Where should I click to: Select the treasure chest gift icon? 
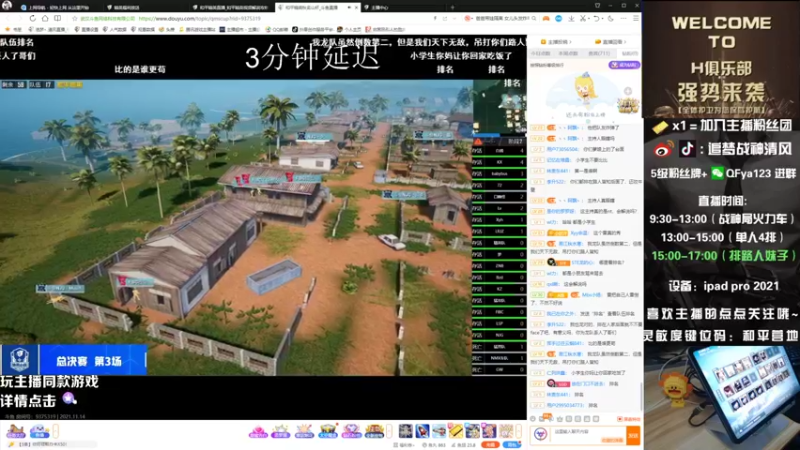[327, 432]
